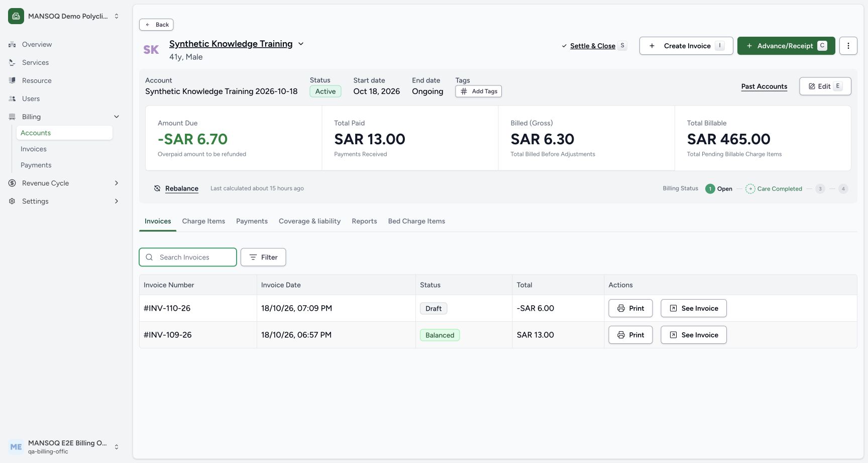
Task: Expand the Settings sidebar section
Action: click(64, 201)
